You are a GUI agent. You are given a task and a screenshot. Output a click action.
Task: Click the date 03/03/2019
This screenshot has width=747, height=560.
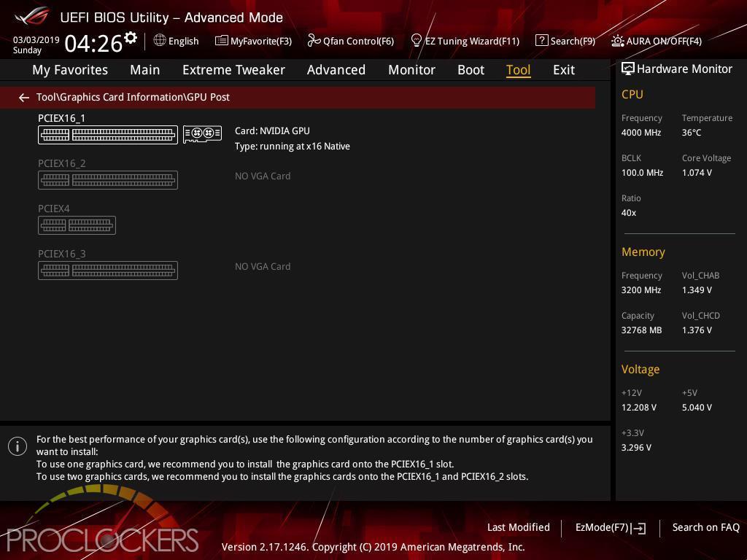pos(36,39)
